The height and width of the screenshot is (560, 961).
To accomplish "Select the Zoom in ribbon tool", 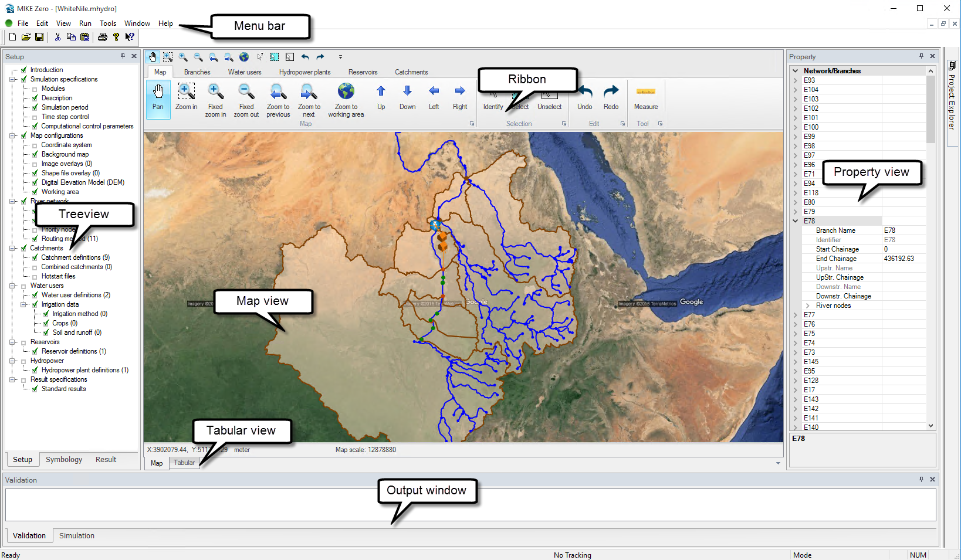I will tap(186, 97).
